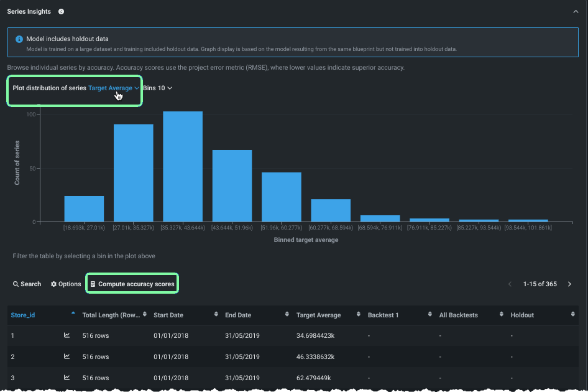
Task: Collapse the Series Insights panel chevron
Action: [x=576, y=12]
